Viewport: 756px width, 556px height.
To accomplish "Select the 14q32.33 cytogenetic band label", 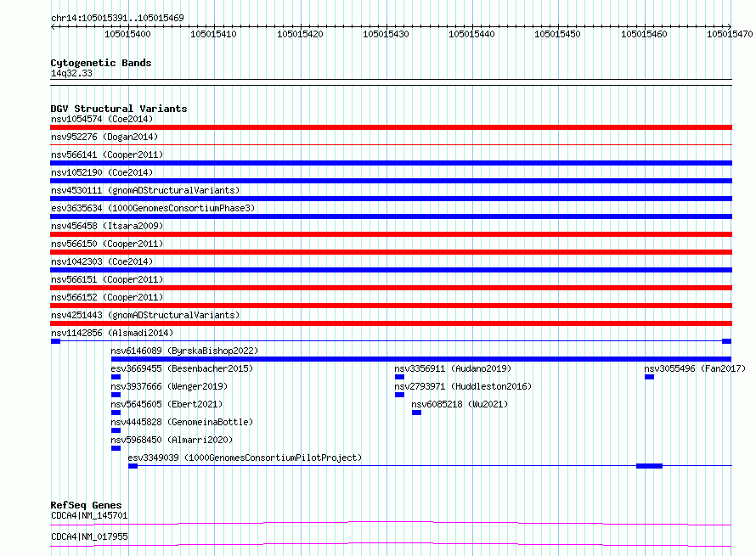I will click(71, 73).
